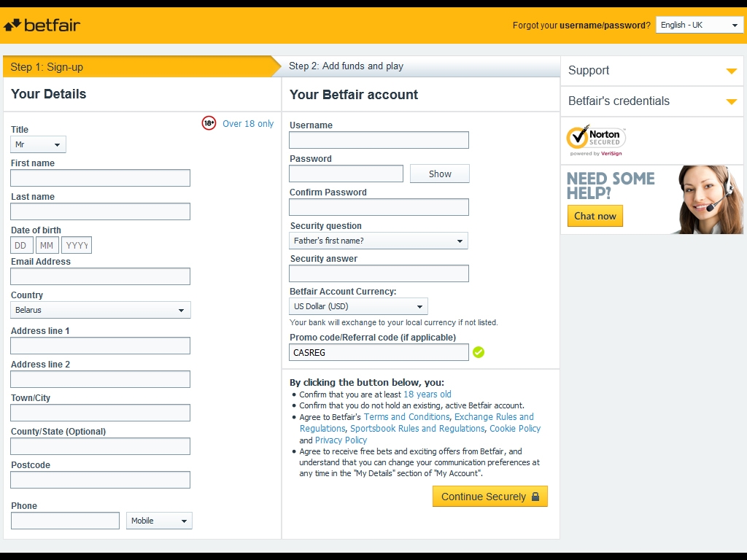This screenshot has width=747, height=560.
Task: Open the Title dropdown
Action: 38,144
